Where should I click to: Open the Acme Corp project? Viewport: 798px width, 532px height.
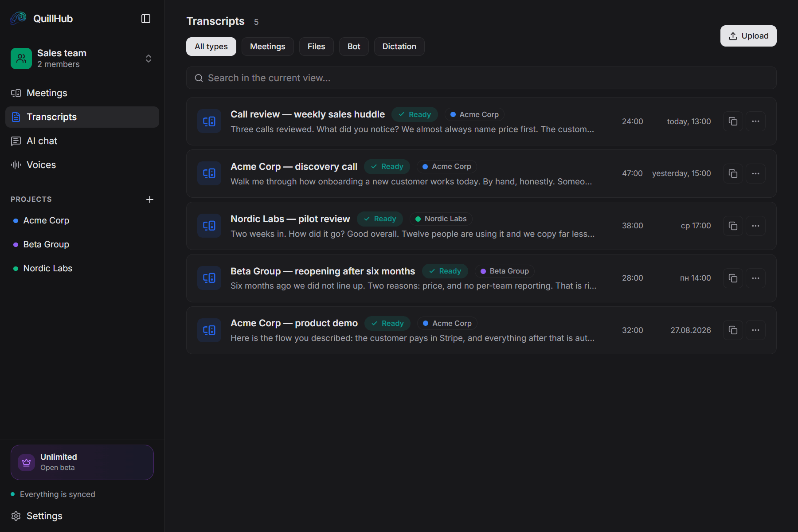82,221
